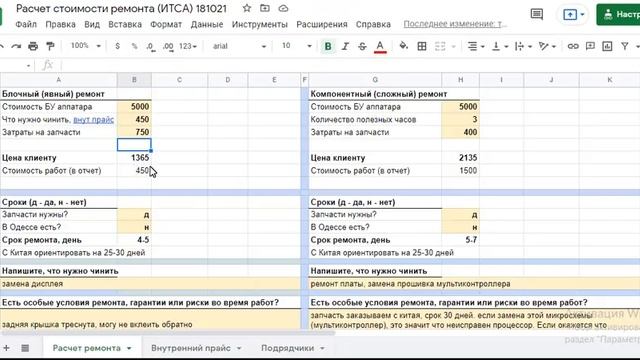Open the Правка menu
Image resolution: width=640 pixels, height=360 pixels.
pyautogui.click(x=60, y=24)
